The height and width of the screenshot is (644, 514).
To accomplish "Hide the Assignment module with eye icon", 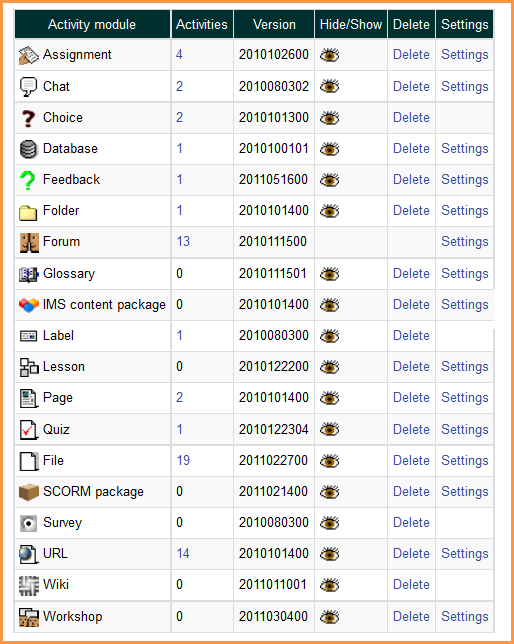I will coord(330,55).
